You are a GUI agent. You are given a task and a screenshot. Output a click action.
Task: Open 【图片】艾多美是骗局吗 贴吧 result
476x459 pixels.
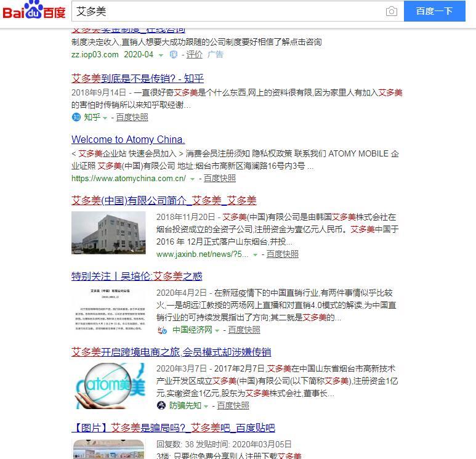coord(173,428)
